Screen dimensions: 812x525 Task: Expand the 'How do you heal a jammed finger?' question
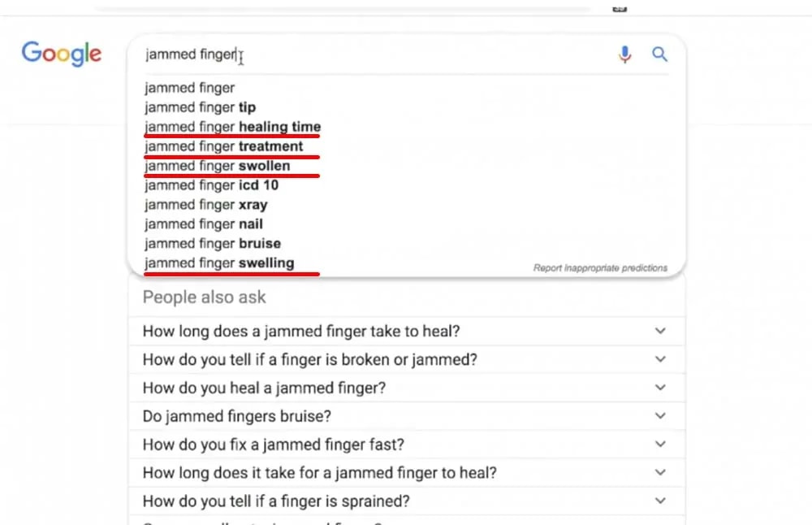(x=407, y=388)
